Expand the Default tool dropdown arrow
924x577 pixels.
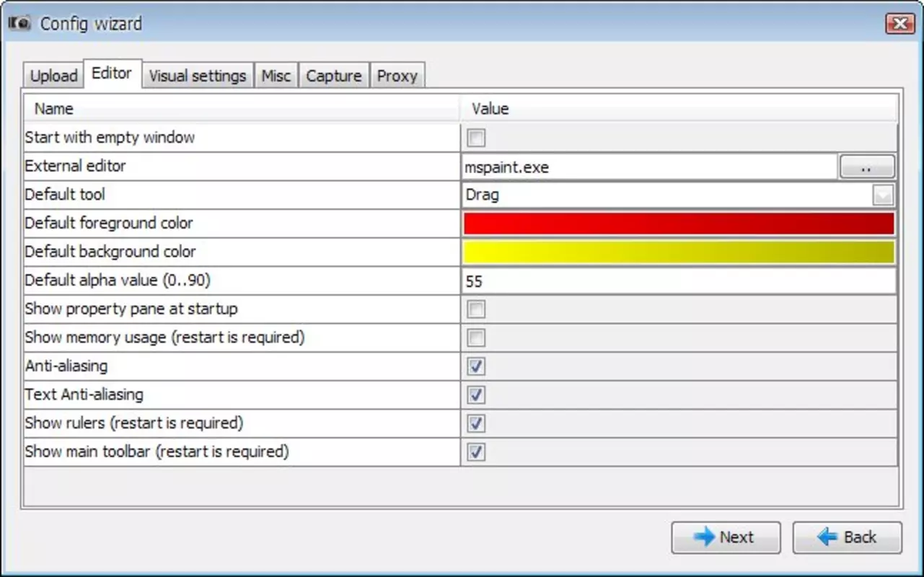(x=883, y=195)
